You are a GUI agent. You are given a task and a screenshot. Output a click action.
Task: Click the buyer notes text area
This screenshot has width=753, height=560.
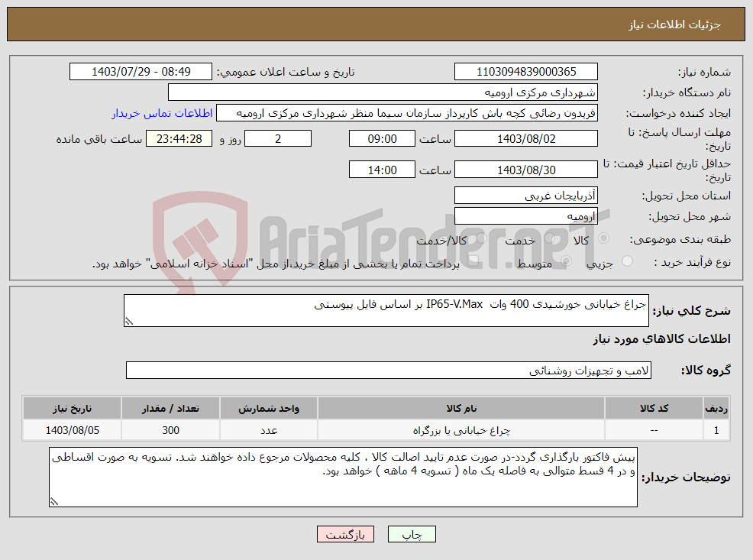343,477
